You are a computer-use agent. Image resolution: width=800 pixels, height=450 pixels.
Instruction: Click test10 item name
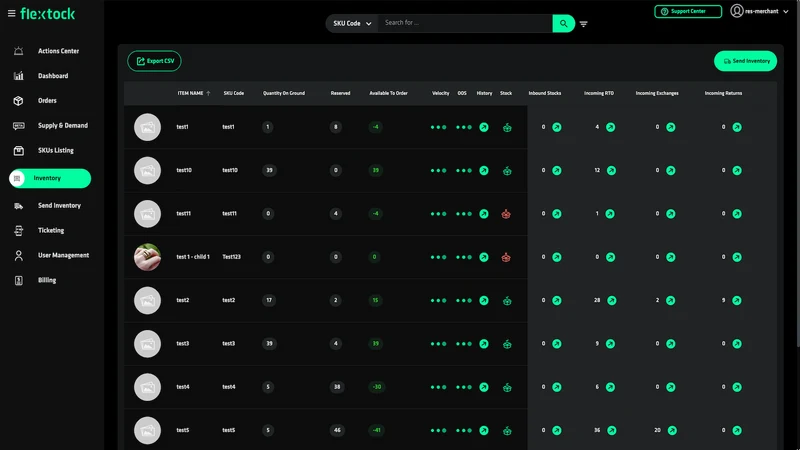coord(184,170)
